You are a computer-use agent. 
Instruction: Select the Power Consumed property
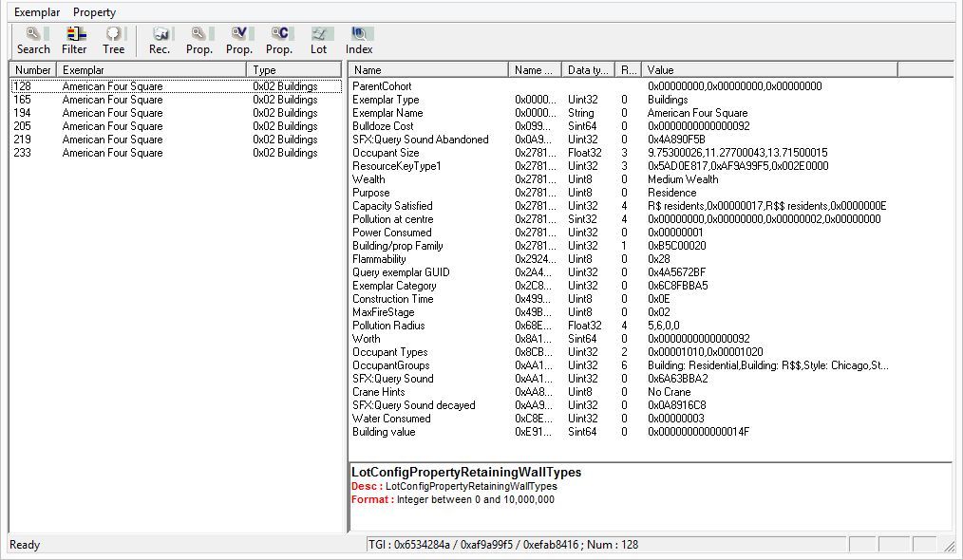pyautogui.click(x=392, y=233)
